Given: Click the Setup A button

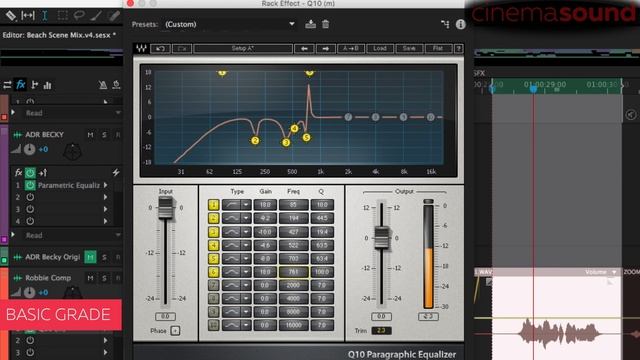Looking at the screenshot, I should [243, 49].
